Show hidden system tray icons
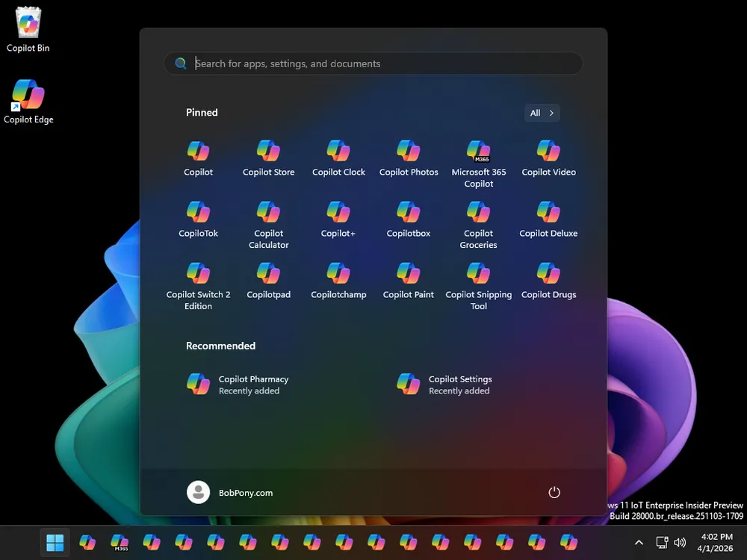This screenshot has width=747, height=560. point(639,543)
